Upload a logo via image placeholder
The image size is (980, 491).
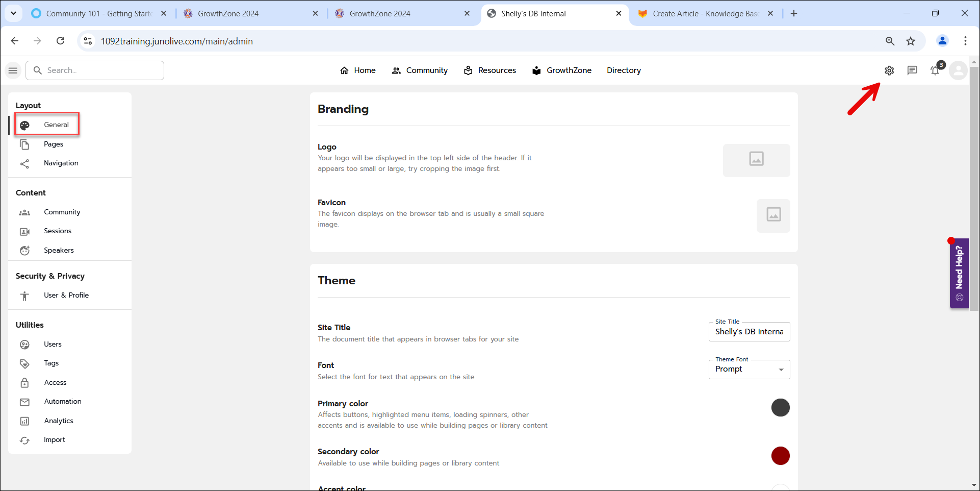click(756, 160)
